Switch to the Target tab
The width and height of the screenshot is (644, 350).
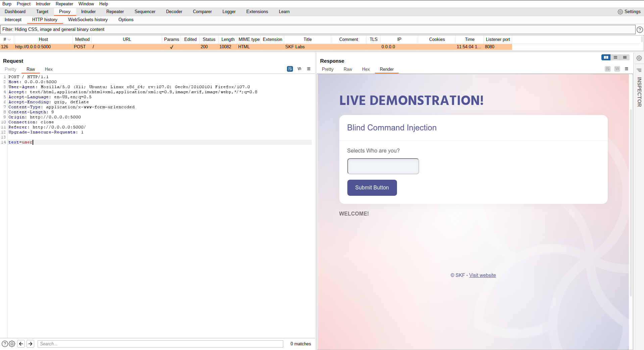(42, 12)
